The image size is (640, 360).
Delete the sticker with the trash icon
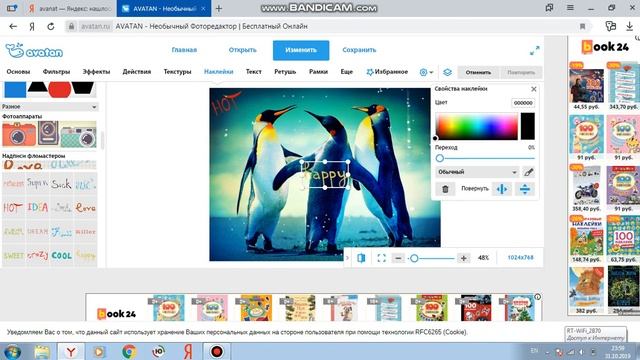tap(445, 189)
